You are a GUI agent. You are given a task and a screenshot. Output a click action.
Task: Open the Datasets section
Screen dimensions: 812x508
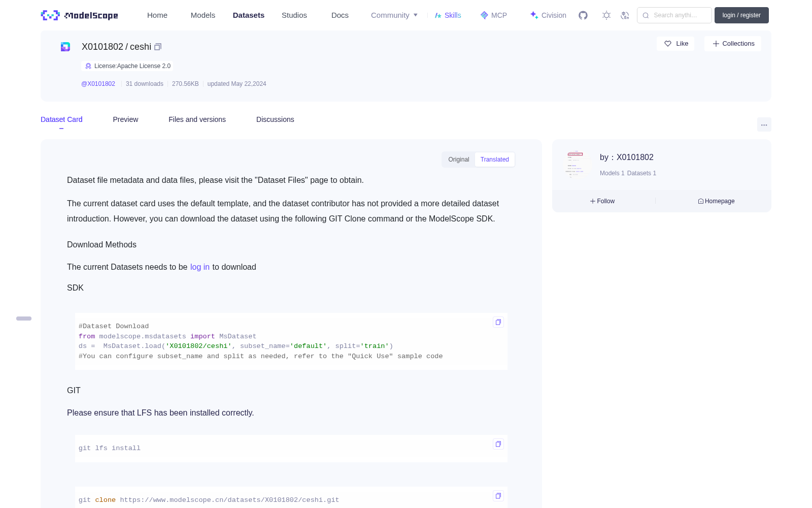249,15
